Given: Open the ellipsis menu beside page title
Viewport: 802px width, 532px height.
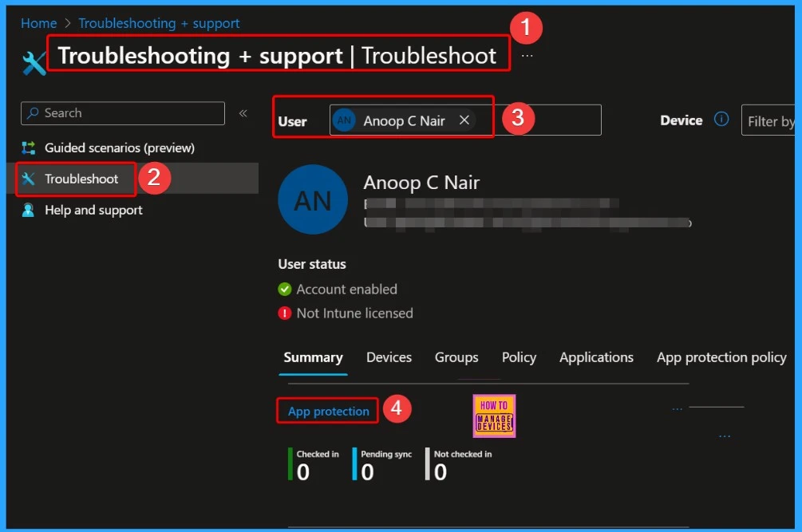Looking at the screenshot, I should pyautogui.click(x=527, y=56).
